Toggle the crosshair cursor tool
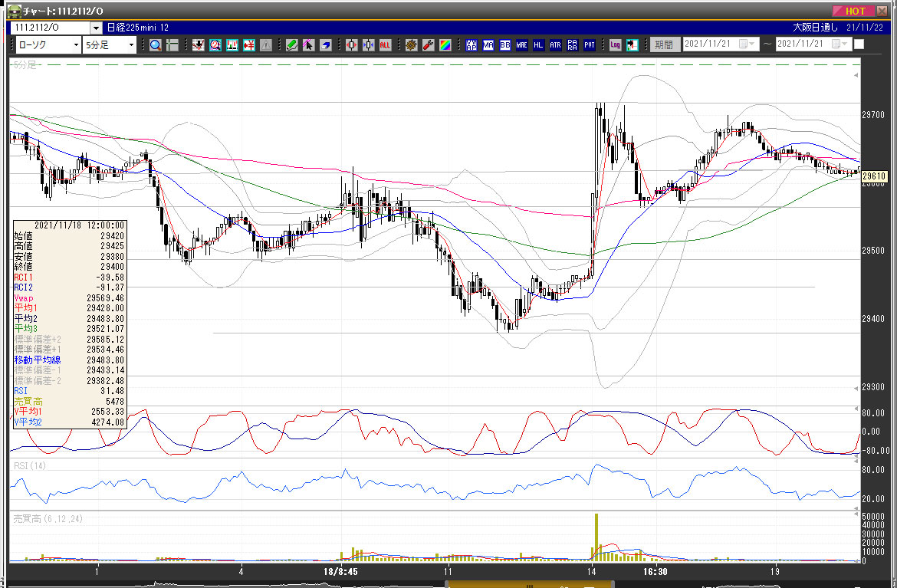This screenshot has height=588, width=897. [172, 44]
